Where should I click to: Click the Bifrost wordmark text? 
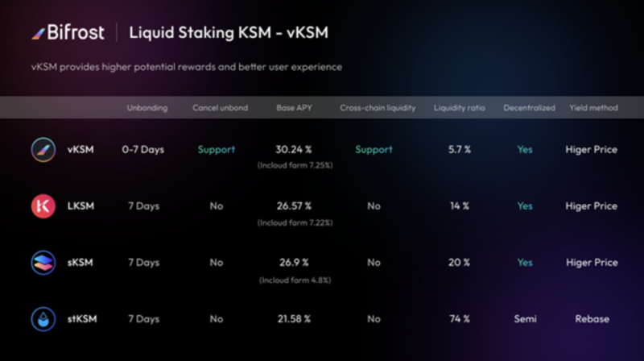click(76, 32)
